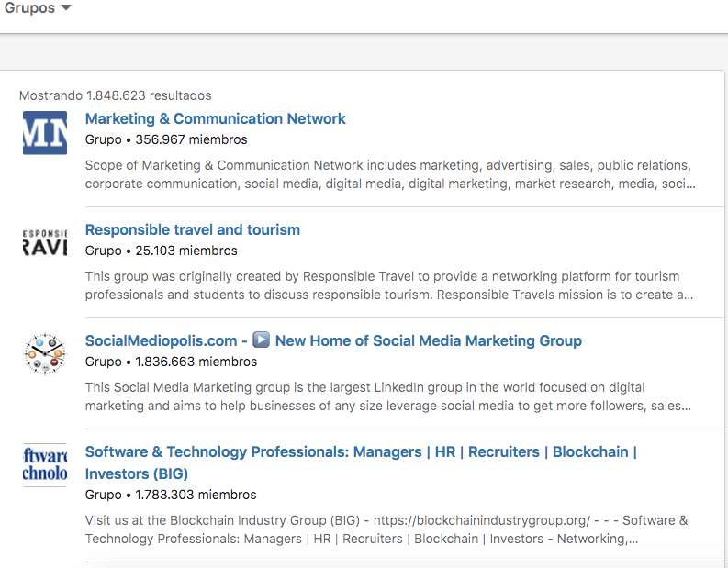Image resolution: width=728 pixels, height=568 pixels.
Task: Select the Grupos filter label
Action: 29,8
